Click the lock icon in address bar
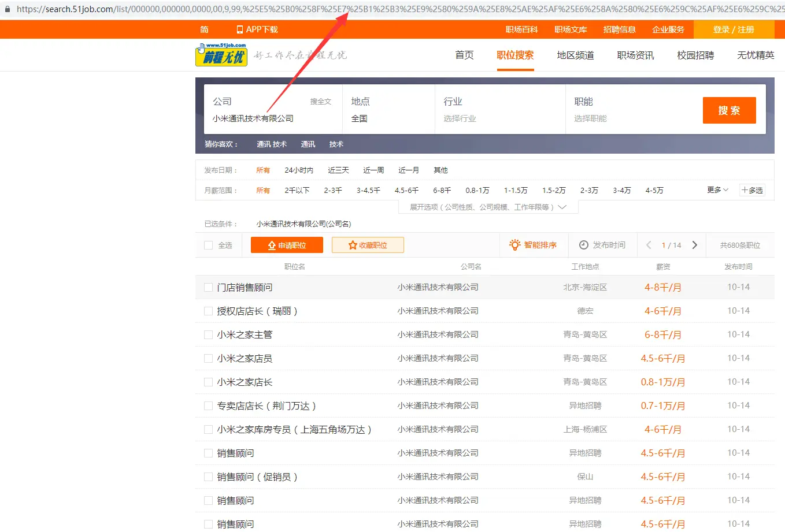The image size is (785, 532). tap(8, 9)
